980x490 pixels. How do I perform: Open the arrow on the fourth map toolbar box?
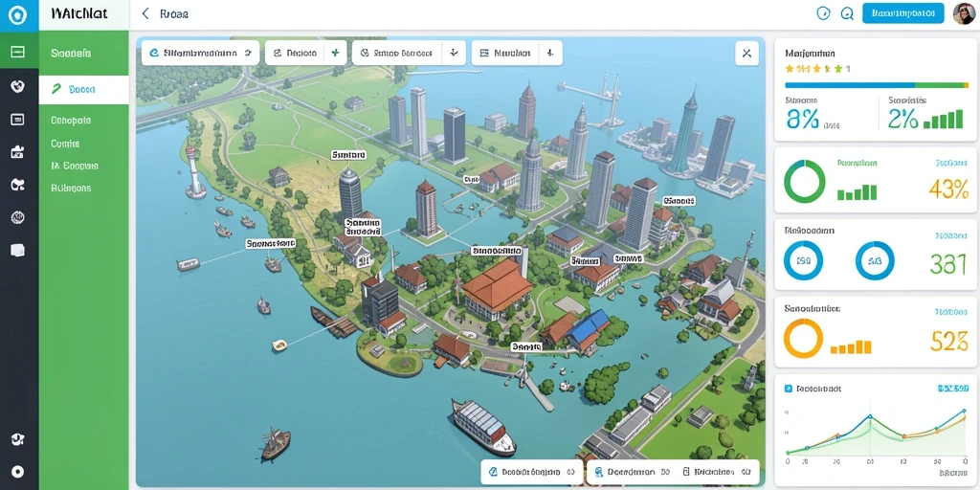click(x=550, y=54)
